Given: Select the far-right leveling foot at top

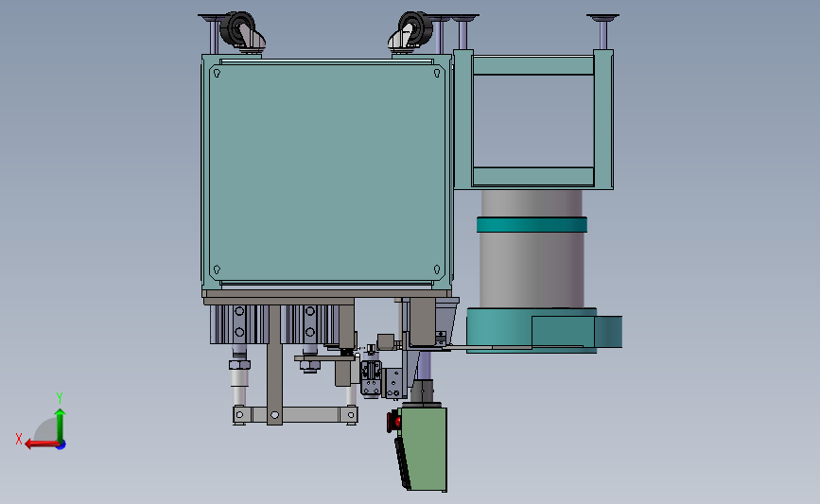Looking at the screenshot, I should click(603, 30).
